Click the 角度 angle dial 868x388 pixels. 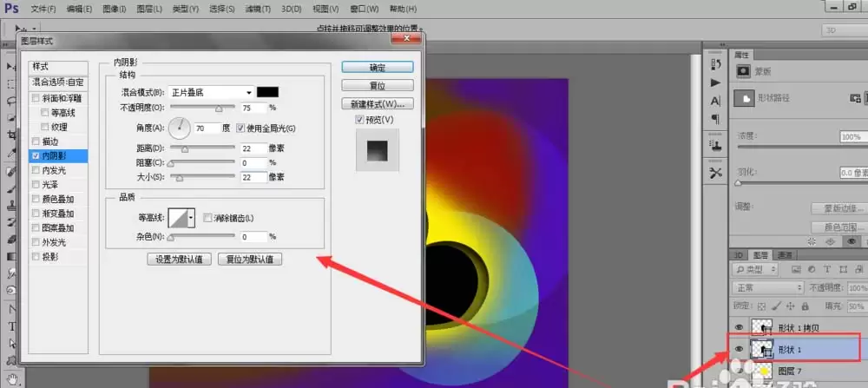pyautogui.click(x=180, y=128)
